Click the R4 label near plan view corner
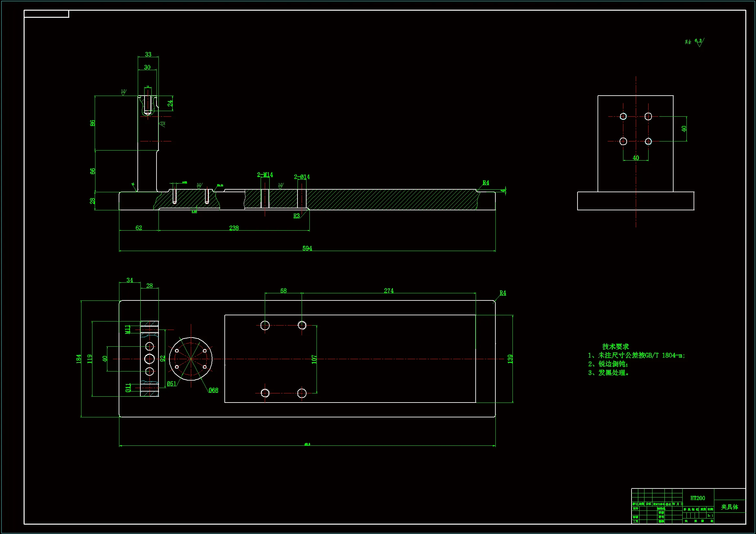This screenshot has width=756, height=534. 502,293
